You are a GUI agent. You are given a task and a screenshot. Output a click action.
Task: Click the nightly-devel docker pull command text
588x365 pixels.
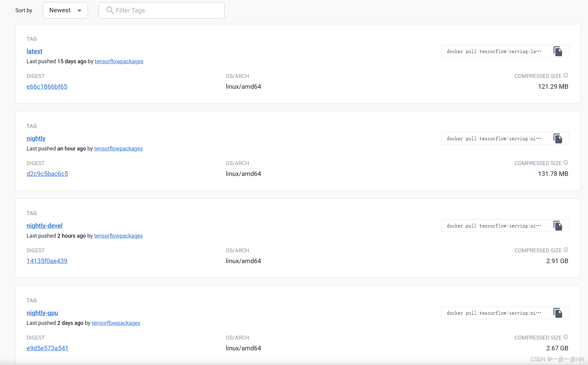pos(494,226)
